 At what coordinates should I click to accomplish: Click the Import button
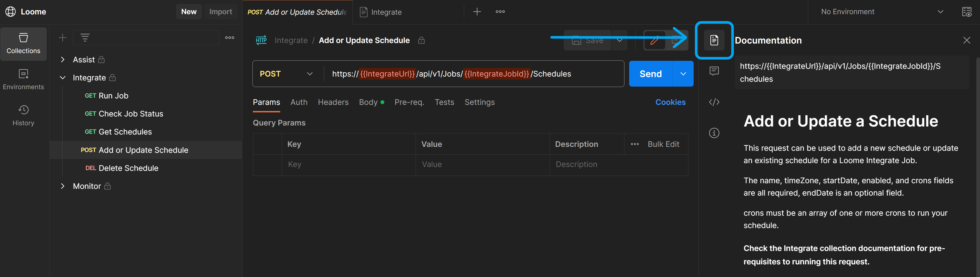pyautogui.click(x=221, y=12)
